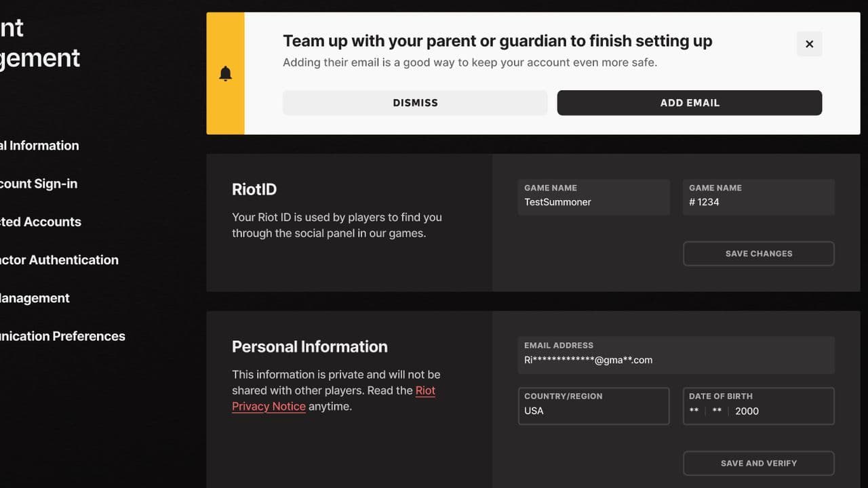Screen dimensions: 868x488
Task: Dismiss the guardian email prompt
Action: 415,103
